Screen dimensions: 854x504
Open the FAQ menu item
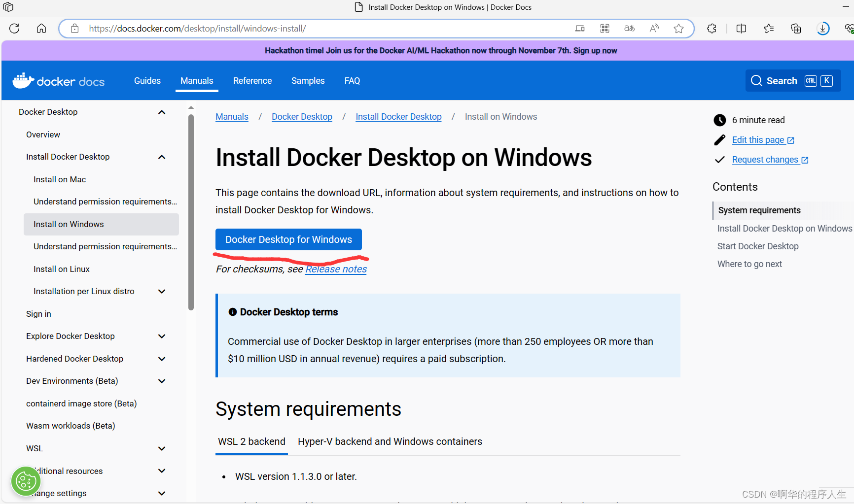[352, 80]
